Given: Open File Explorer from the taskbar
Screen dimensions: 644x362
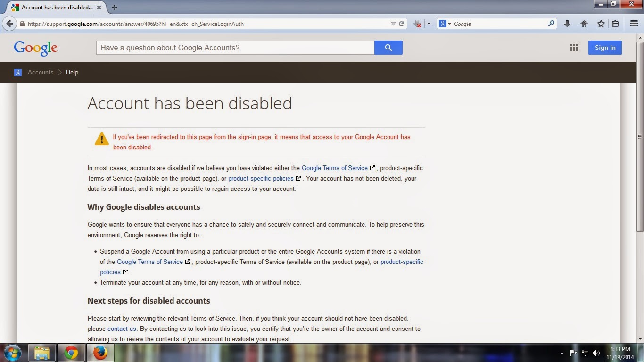Looking at the screenshot, I should point(42,353).
